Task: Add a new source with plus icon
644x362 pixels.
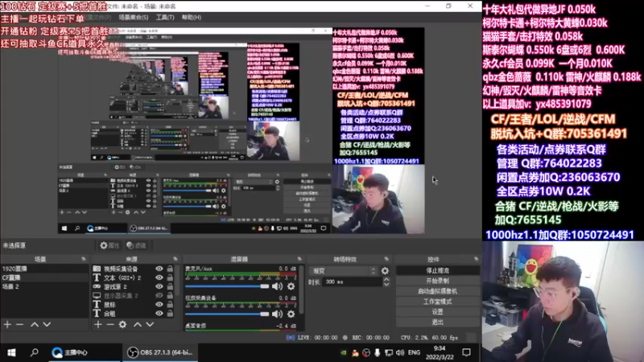Action: (x=97, y=325)
